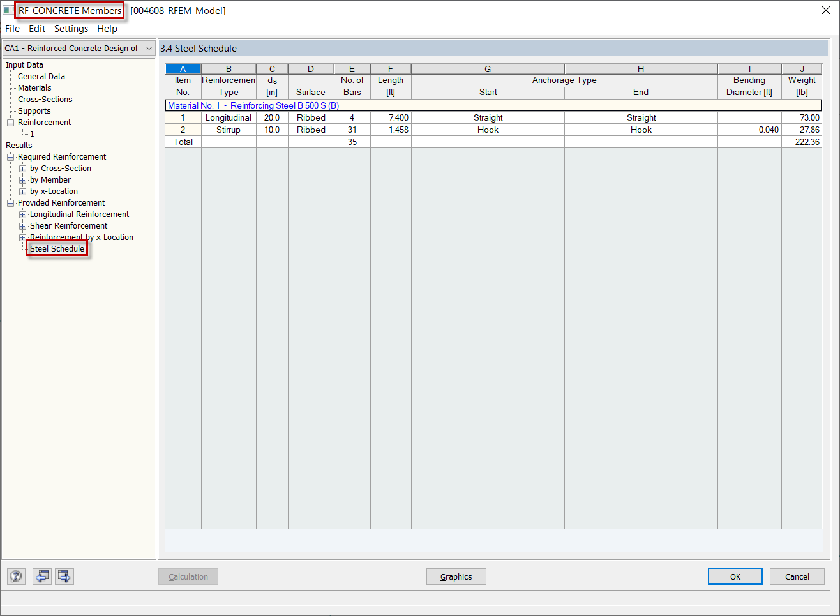Image resolution: width=840 pixels, height=616 pixels.
Task: Expand the by Cross-Section results node
Action: coord(22,168)
